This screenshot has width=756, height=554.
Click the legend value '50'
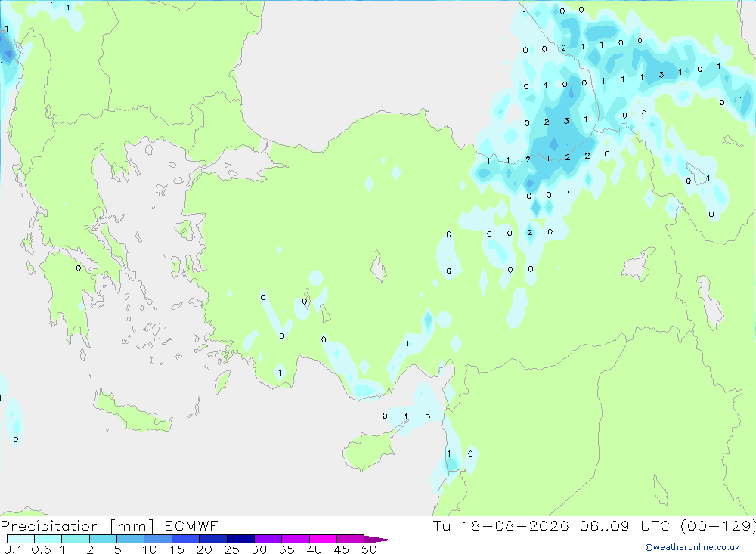tap(369, 549)
